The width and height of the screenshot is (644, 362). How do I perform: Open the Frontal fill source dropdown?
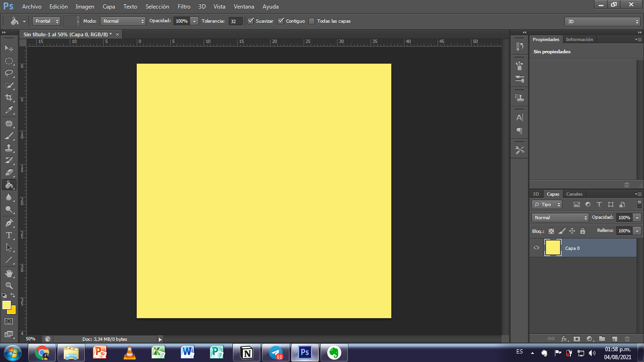coord(47,21)
